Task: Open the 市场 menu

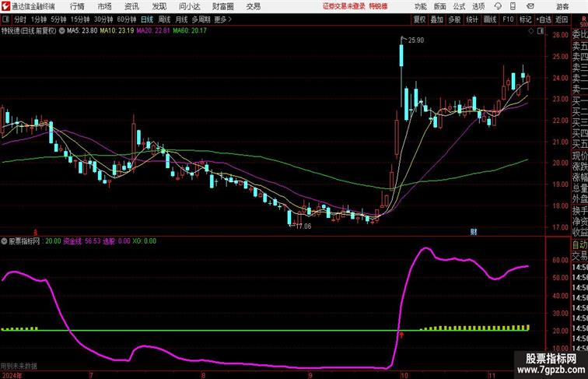Action: point(104,6)
